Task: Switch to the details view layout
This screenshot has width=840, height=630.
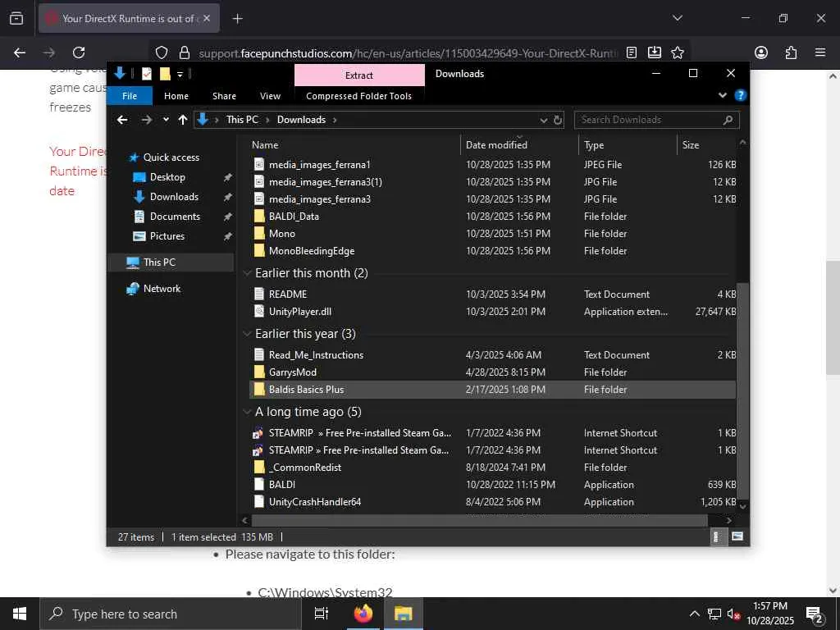Action: (717, 536)
